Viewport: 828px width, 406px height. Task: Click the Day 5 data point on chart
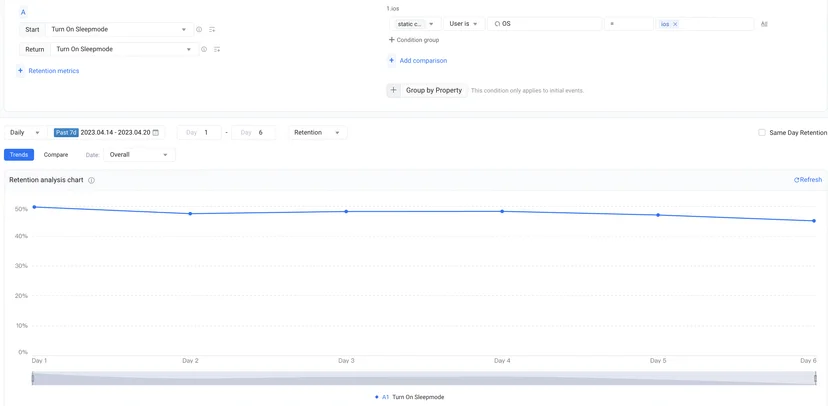658,215
